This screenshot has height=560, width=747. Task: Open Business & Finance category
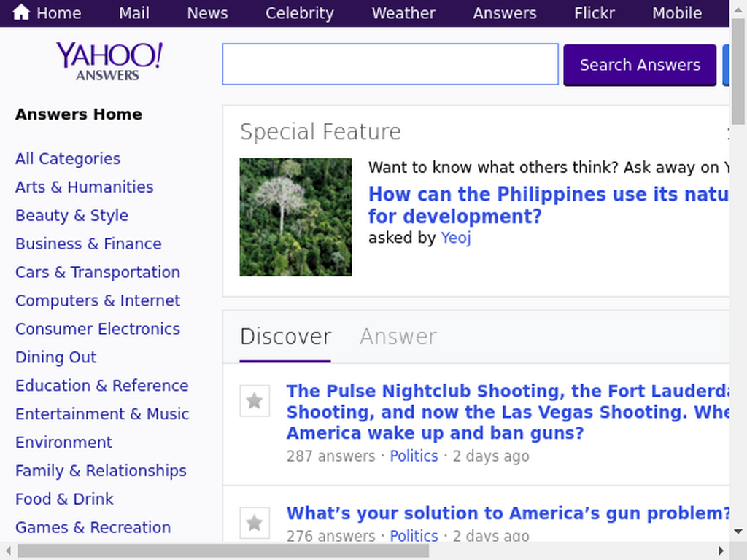click(88, 244)
